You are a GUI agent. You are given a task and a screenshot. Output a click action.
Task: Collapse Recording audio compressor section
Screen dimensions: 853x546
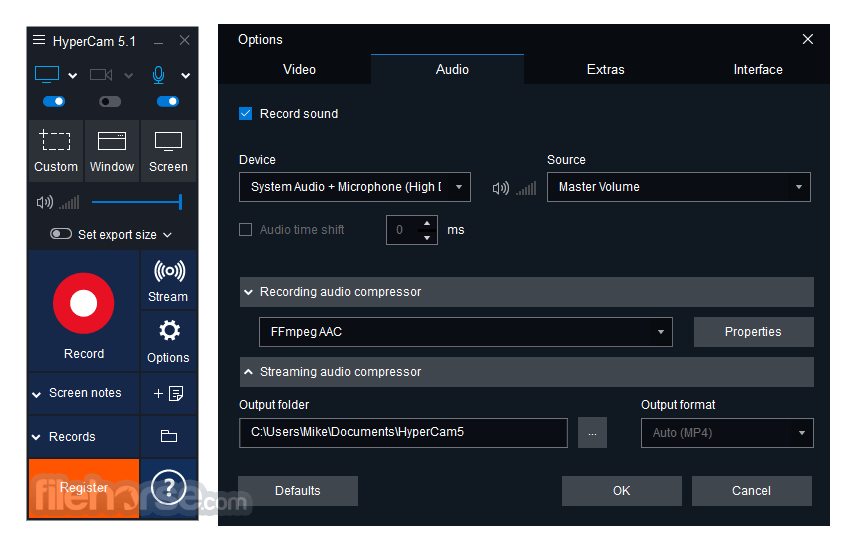(x=527, y=292)
